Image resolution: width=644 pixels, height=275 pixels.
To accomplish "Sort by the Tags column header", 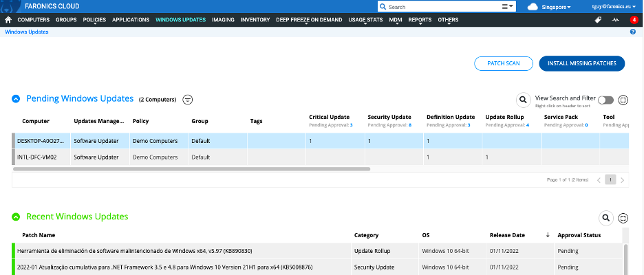I will [x=256, y=121].
